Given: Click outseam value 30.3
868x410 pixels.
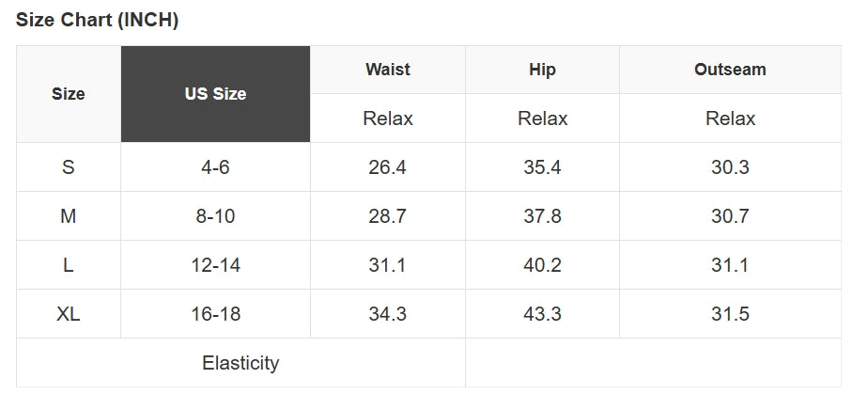Looking at the screenshot, I should point(730,167).
